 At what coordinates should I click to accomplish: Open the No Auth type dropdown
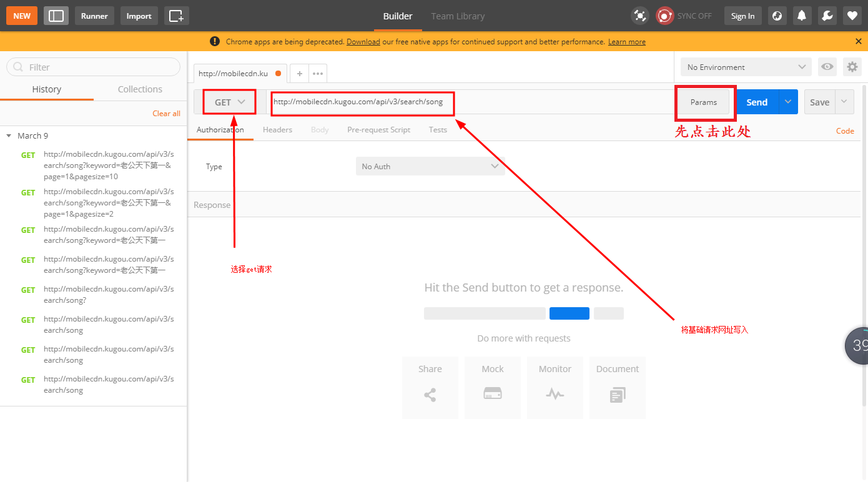pyautogui.click(x=430, y=166)
